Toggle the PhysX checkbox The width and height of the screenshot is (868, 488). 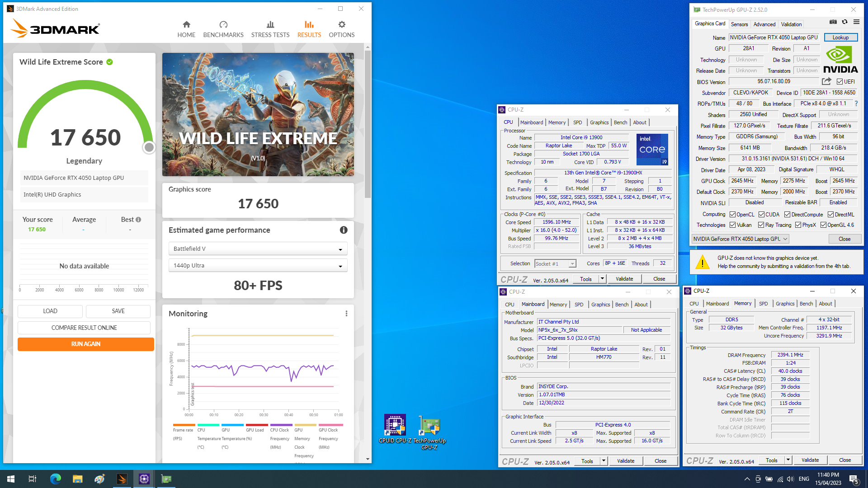point(798,225)
